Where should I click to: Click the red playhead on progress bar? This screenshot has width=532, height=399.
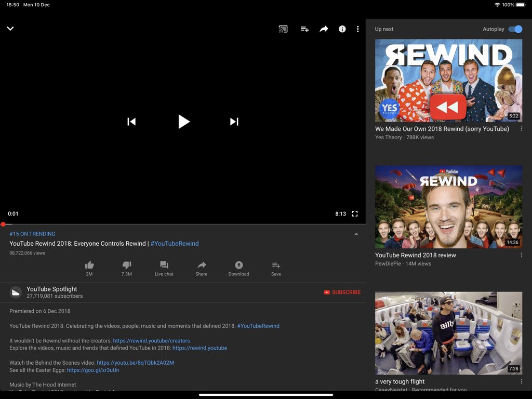(3, 224)
